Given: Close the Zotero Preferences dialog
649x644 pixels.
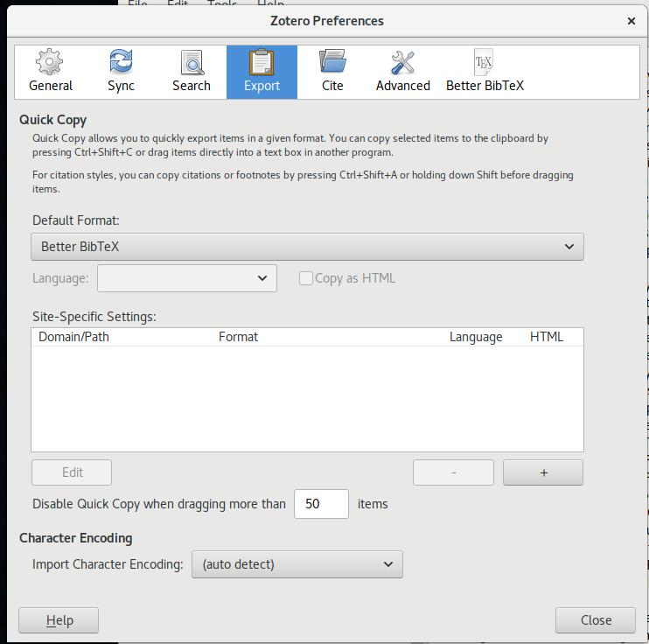Looking at the screenshot, I should (631, 21).
